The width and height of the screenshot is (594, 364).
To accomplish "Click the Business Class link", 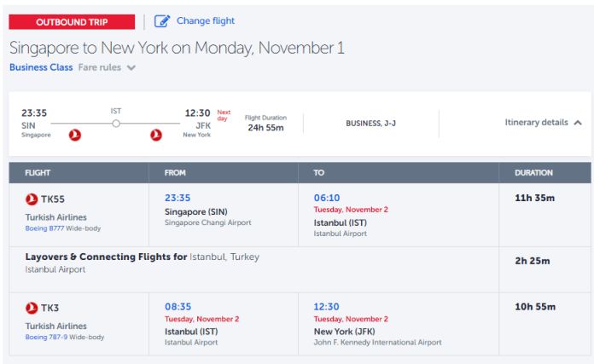I will click(x=41, y=67).
